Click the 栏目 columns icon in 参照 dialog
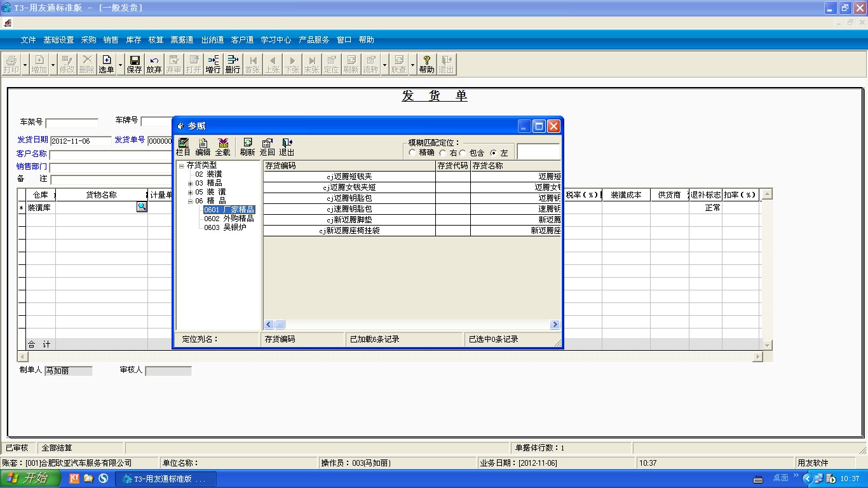The width and height of the screenshot is (868, 488). tap(183, 147)
